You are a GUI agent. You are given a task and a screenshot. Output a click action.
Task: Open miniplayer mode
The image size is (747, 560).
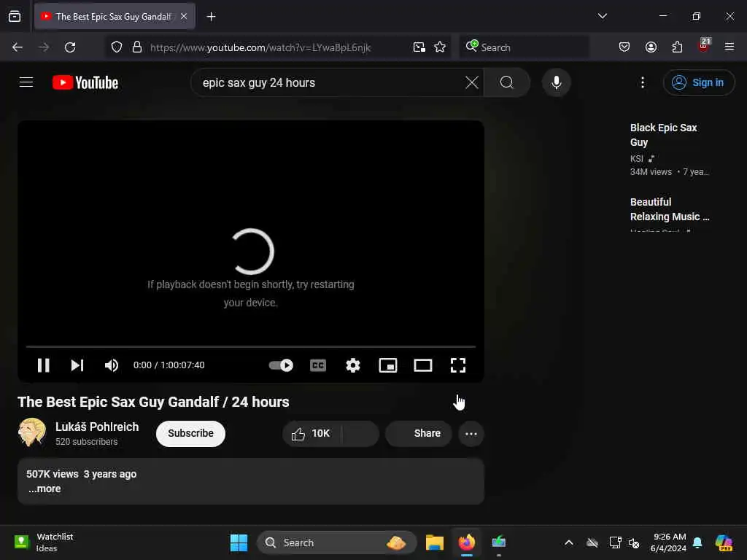pyautogui.click(x=388, y=365)
